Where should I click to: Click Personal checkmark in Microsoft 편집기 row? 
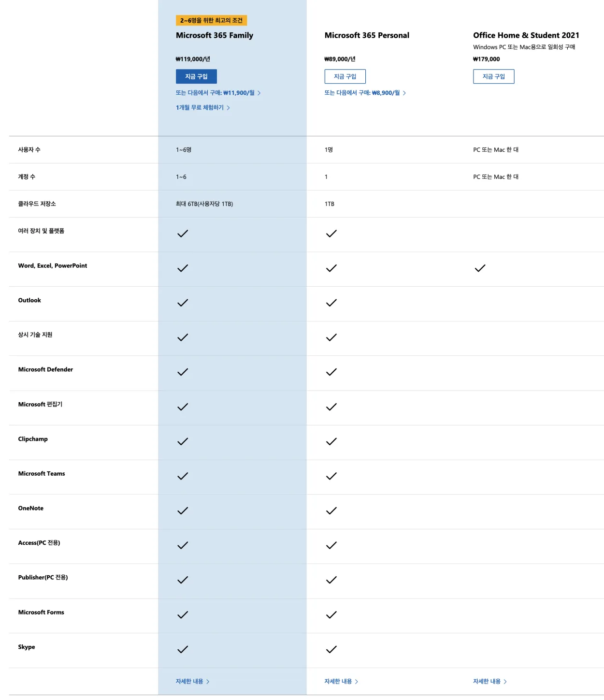[331, 407]
